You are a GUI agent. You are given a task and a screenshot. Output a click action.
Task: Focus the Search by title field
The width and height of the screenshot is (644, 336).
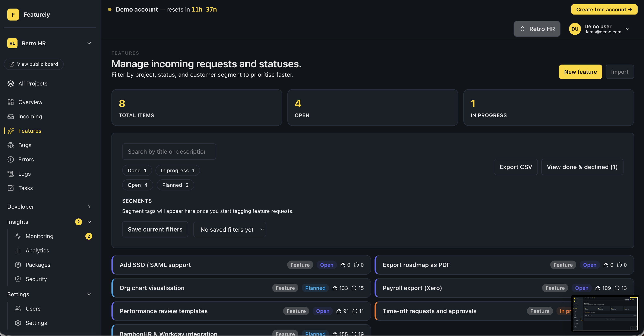point(169,152)
